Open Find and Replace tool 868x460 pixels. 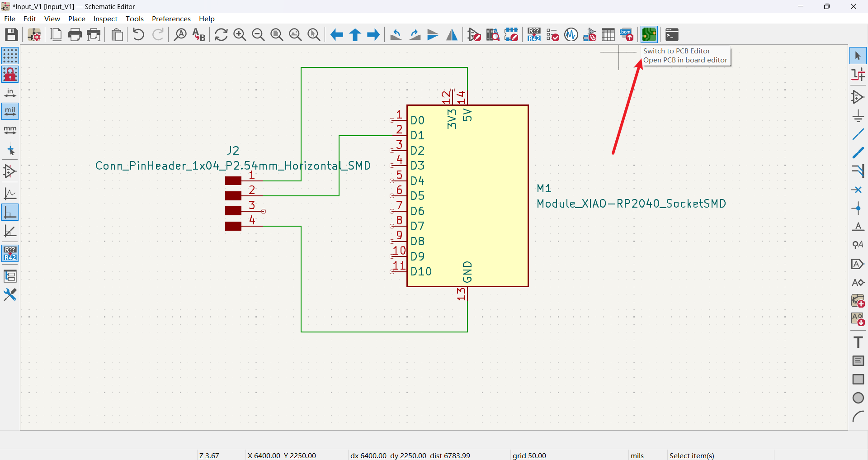click(x=199, y=34)
